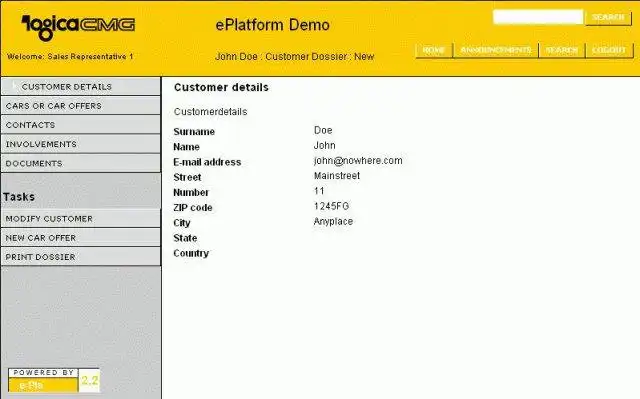Click the SEARCH button beside the input
This screenshot has width=640, height=399.
608,18
